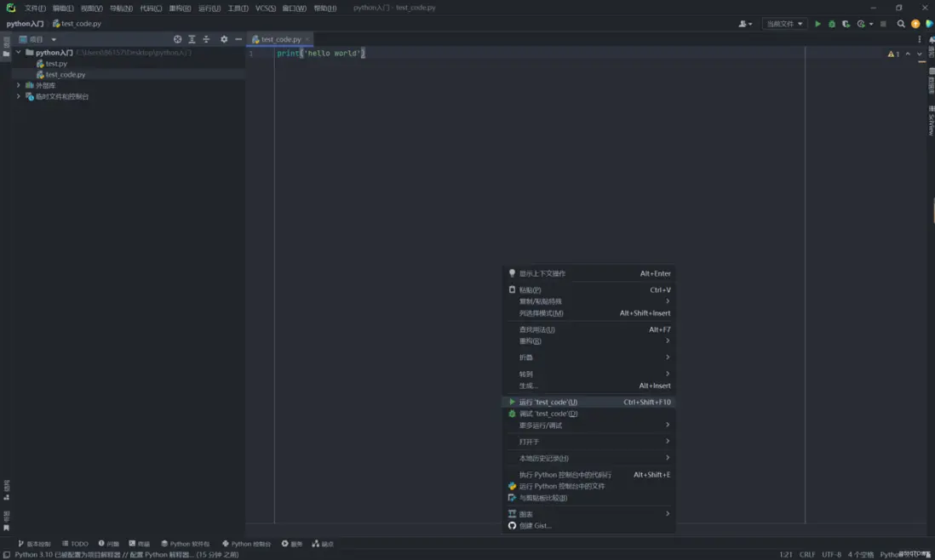This screenshot has width=935, height=560.
Task: Select 运行 'test_code' in the context menu
Action: 548,402
